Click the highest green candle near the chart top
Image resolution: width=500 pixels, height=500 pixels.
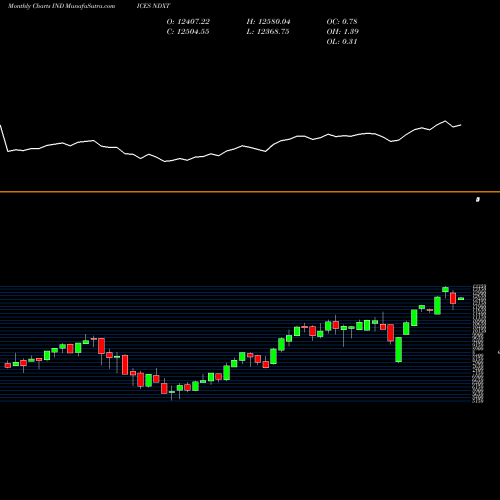coord(445,289)
